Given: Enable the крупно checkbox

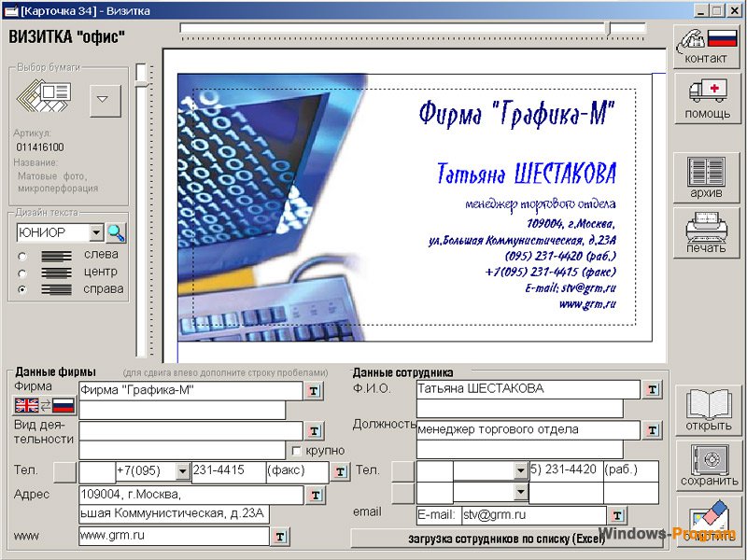Looking at the screenshot, I should pyautogui.click(x=296, y=450).
